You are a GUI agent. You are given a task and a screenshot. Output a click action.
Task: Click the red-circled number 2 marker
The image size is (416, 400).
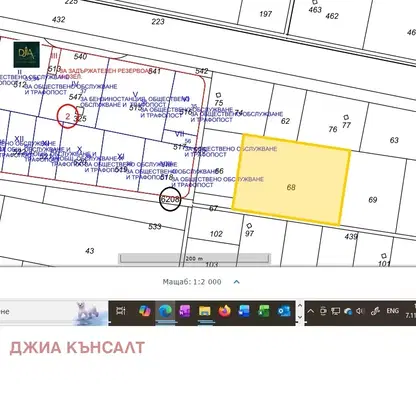tap(68, 116)
